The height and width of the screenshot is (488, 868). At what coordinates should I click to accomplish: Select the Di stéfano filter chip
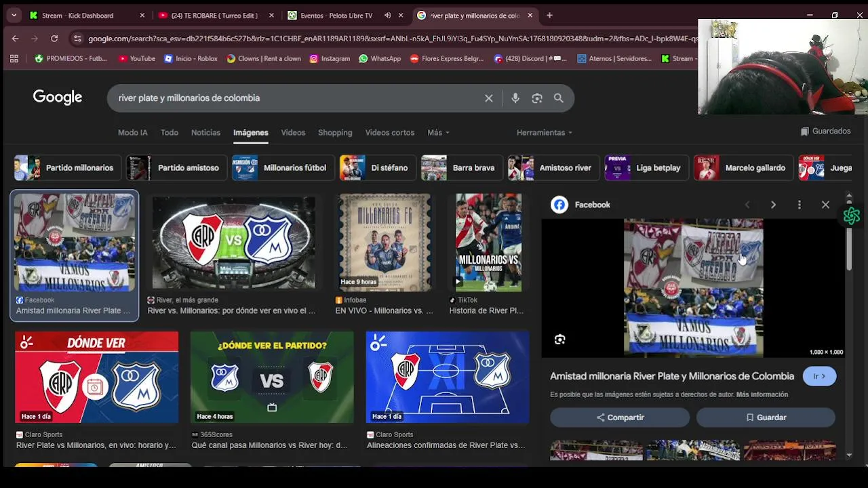pos(377,168)
